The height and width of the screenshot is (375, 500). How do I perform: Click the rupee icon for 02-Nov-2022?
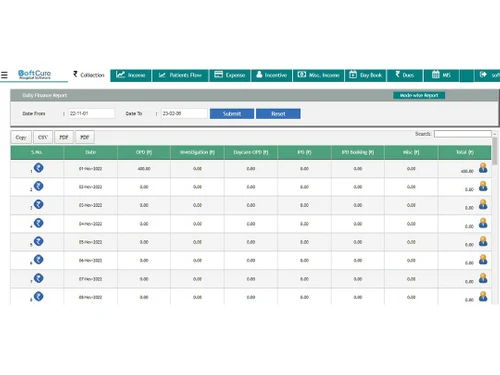(x=39, y=186)
